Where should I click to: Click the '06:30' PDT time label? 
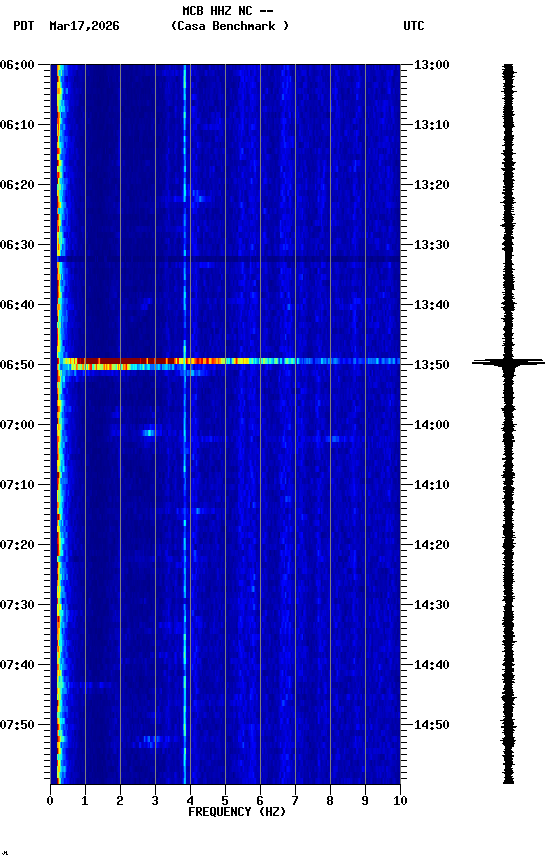(17, 245)
